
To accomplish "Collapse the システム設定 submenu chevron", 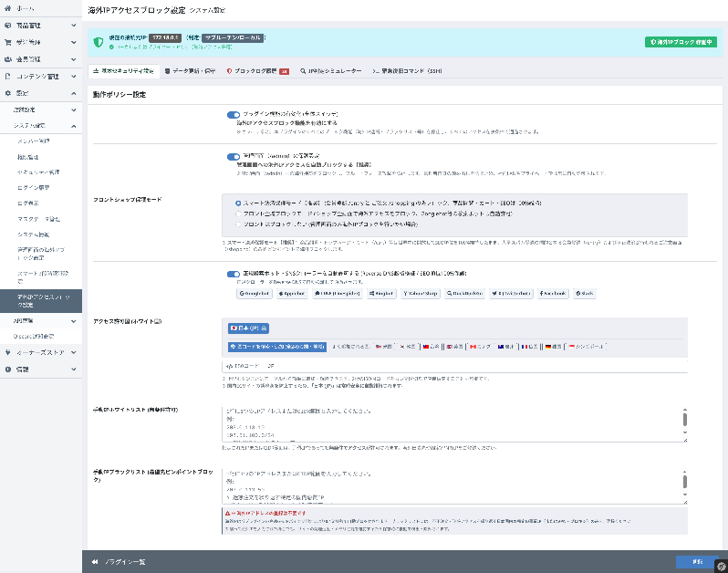I will tap(73, 126).
